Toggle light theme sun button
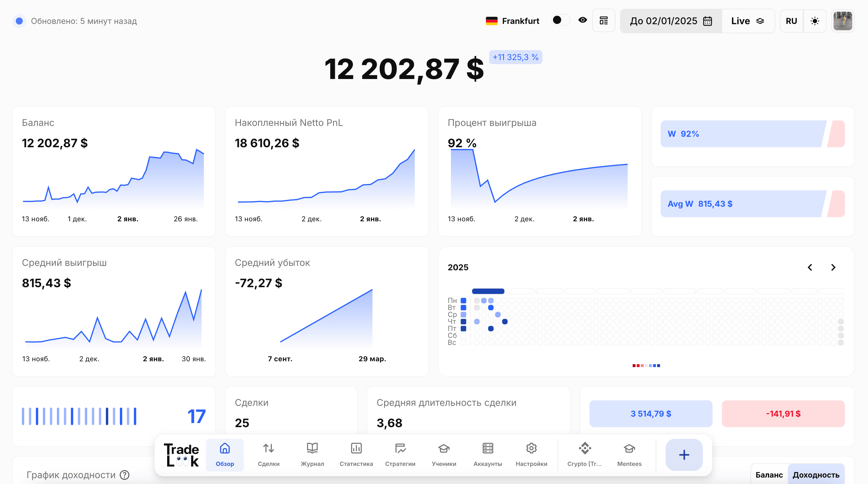868x484 pixels. coord(815,21)
